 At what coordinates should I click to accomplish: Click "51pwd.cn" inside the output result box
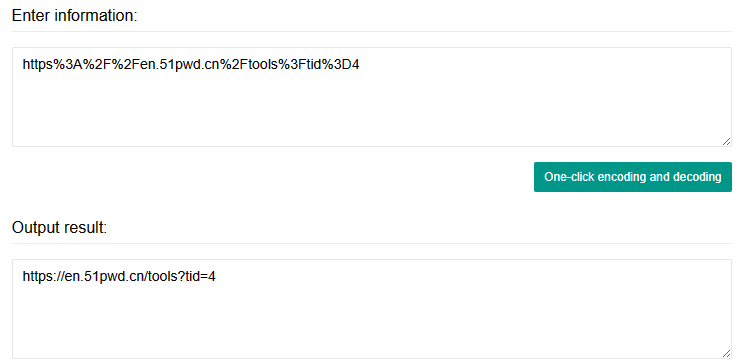114,276
